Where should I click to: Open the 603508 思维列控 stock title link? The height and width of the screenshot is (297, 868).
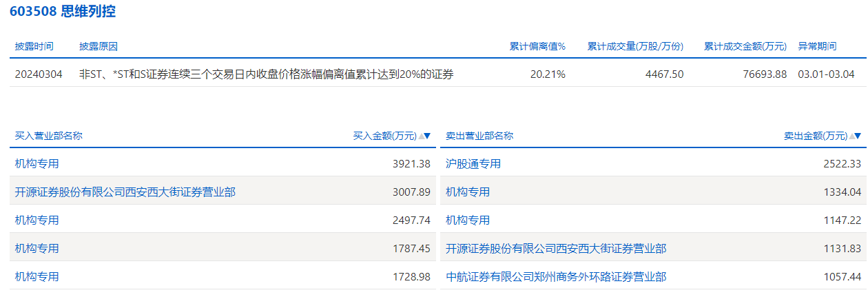tap(63, 12)
